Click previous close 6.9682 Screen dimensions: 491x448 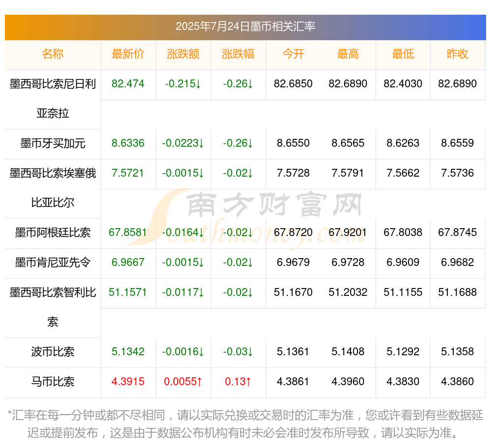tap(458, 262)
